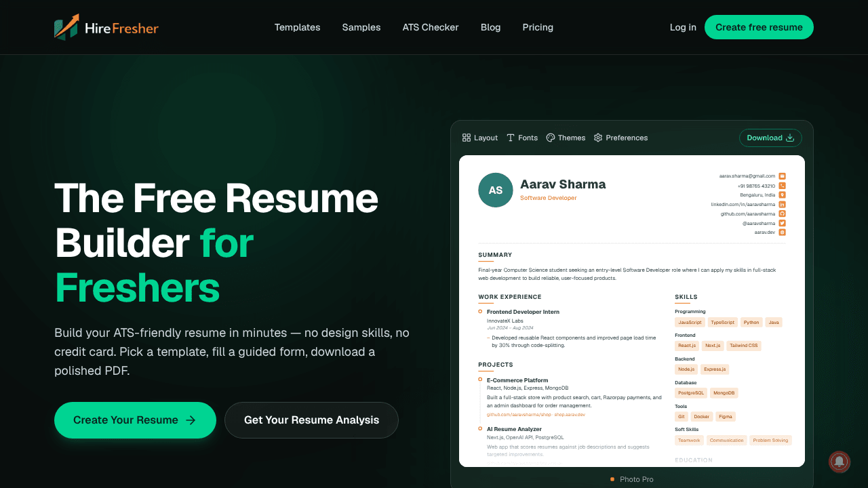The width and height of the screenshot is (868, 488).
Task: Click the Communication skill tag
Action: (x=726, y=441)
